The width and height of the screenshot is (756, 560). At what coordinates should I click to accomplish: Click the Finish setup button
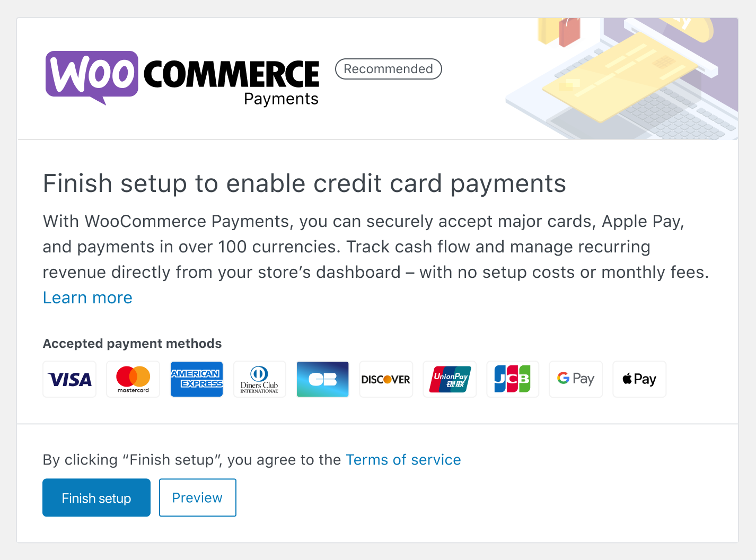coord(96,497)
